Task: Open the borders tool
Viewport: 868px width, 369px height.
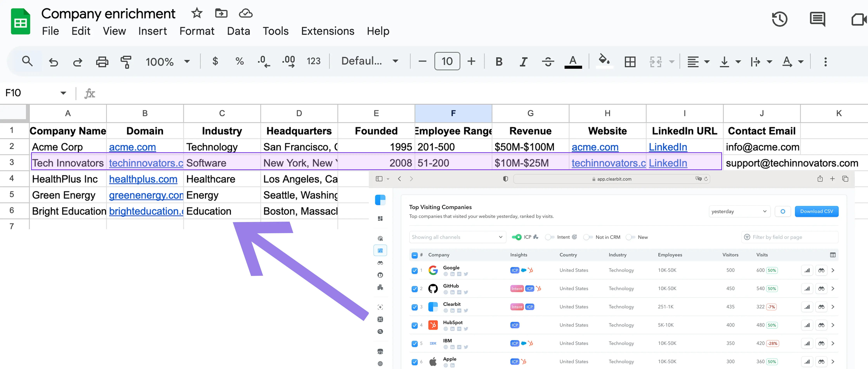Action: tap(630, 62)
